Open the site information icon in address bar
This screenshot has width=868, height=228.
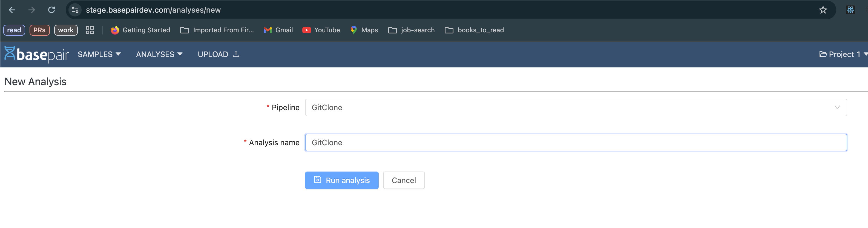point(75,10)
